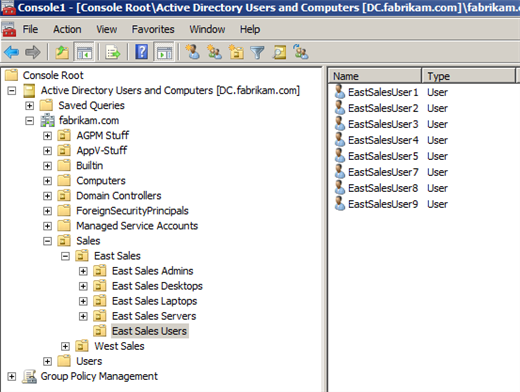Open the View menu
Screen dimensions: 520x392
[107, 29]
